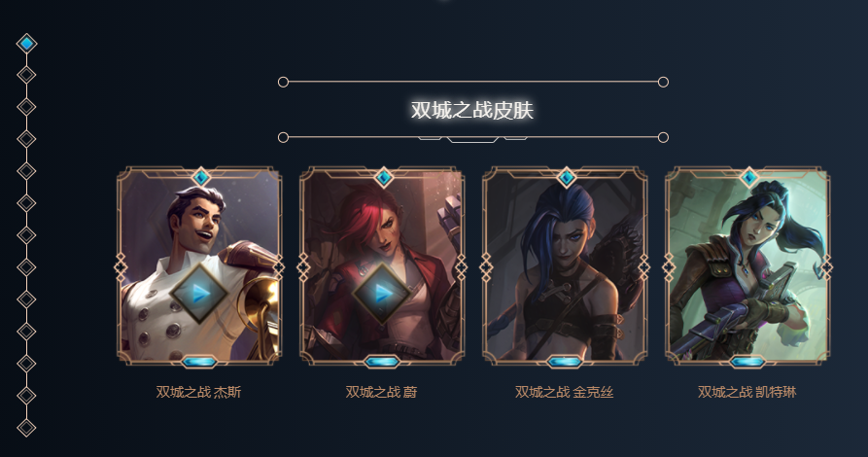Screen dimensions: 868x457
Task: Click the 双城之战皮肤 section title
Action: click(x=472, y=110)
